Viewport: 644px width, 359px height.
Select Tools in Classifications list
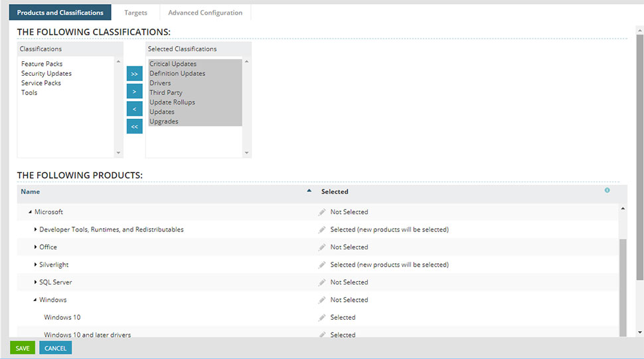[x=29, y=92]
